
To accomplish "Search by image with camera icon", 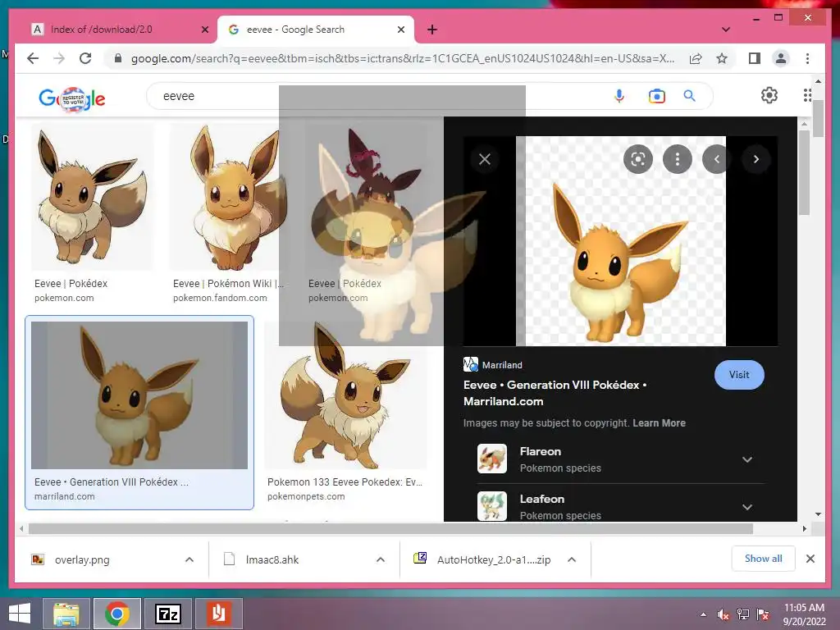I will 657,96.
